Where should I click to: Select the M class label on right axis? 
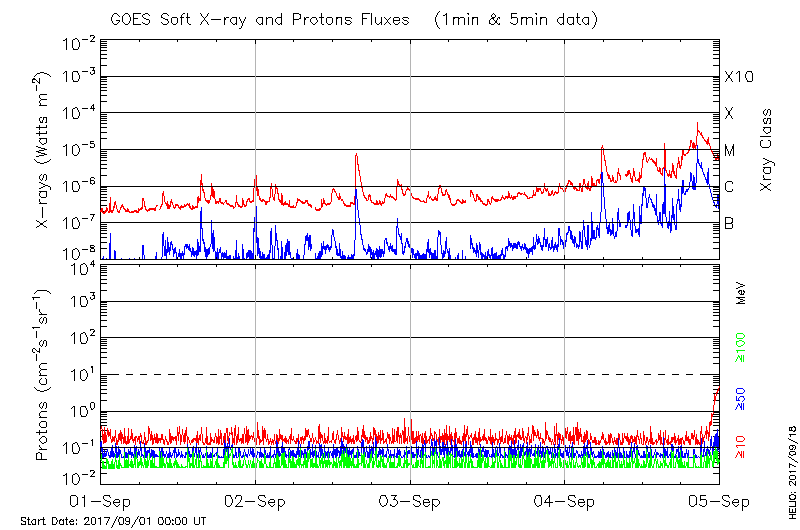(x=730, y=151)
